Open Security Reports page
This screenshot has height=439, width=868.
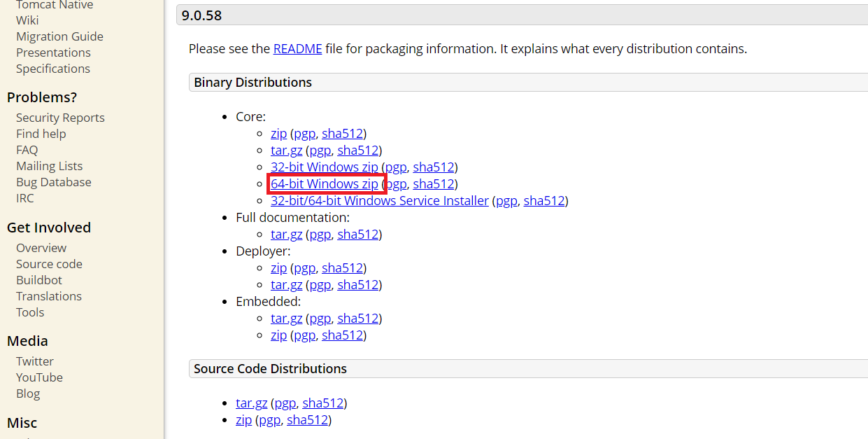tap(60, 118)
